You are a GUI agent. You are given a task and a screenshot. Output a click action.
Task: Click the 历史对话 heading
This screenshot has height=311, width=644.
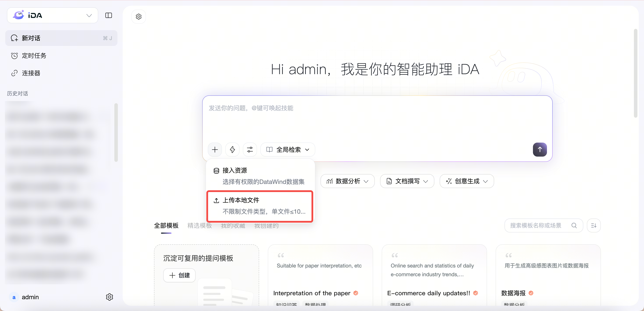pyautogui.click(x=18, y=93)
